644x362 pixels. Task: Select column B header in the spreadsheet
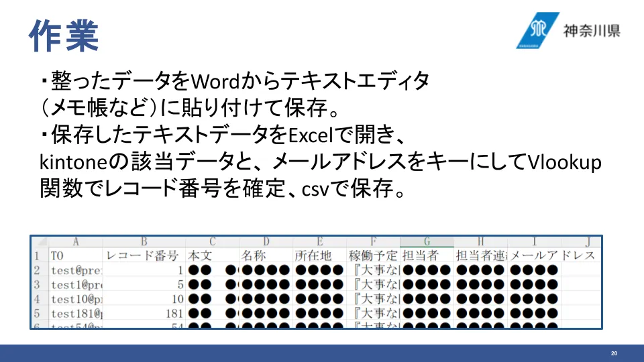click(144, 241)
